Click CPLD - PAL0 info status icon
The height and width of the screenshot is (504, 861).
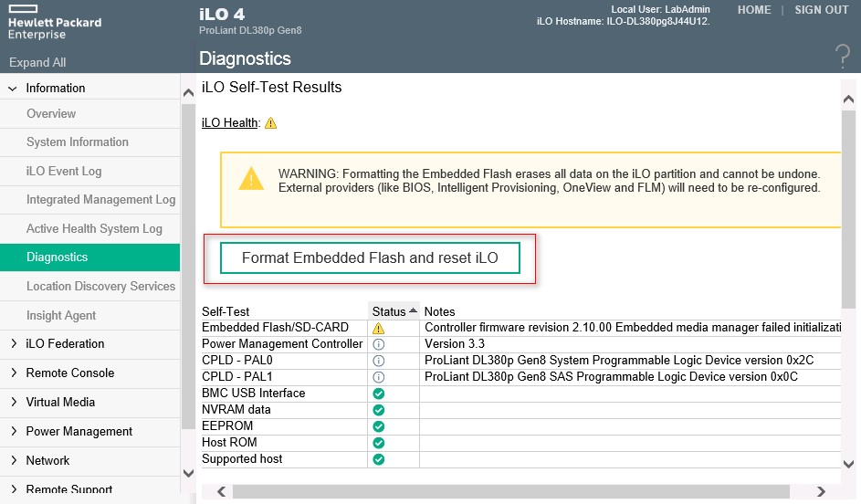coord(378,361)
